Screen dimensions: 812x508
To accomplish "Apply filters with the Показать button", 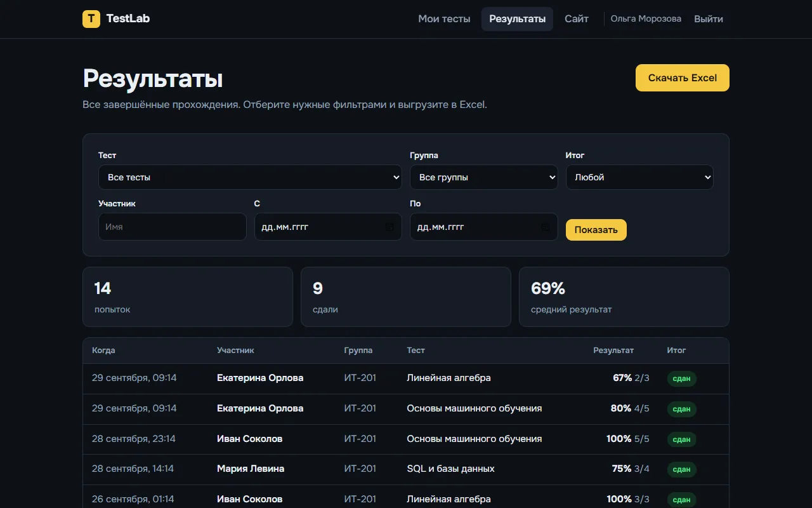I will [x=596, y=230].
